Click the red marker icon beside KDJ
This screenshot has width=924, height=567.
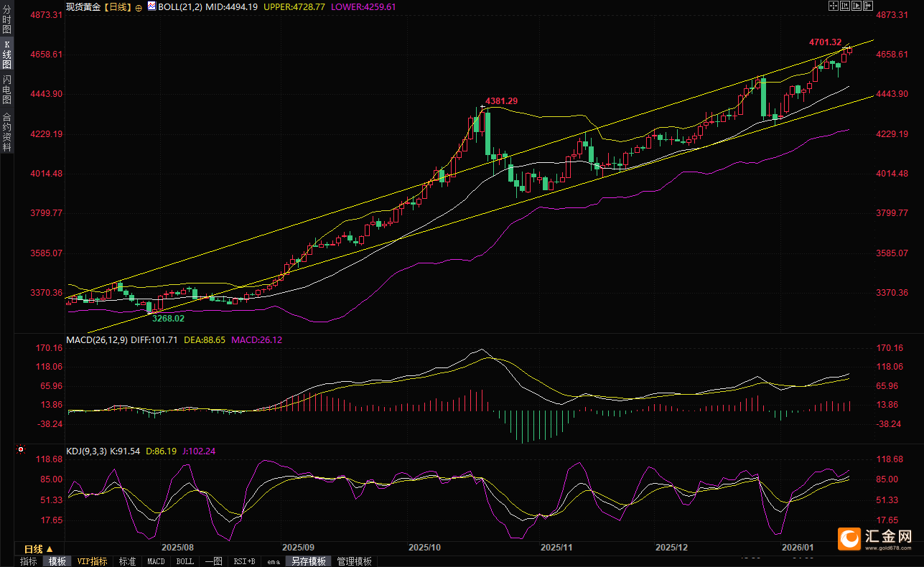20,450
